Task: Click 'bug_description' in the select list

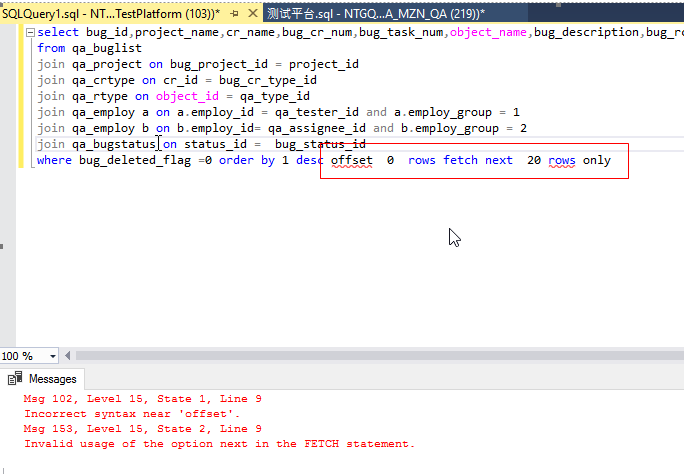Action: pos(586,33)
